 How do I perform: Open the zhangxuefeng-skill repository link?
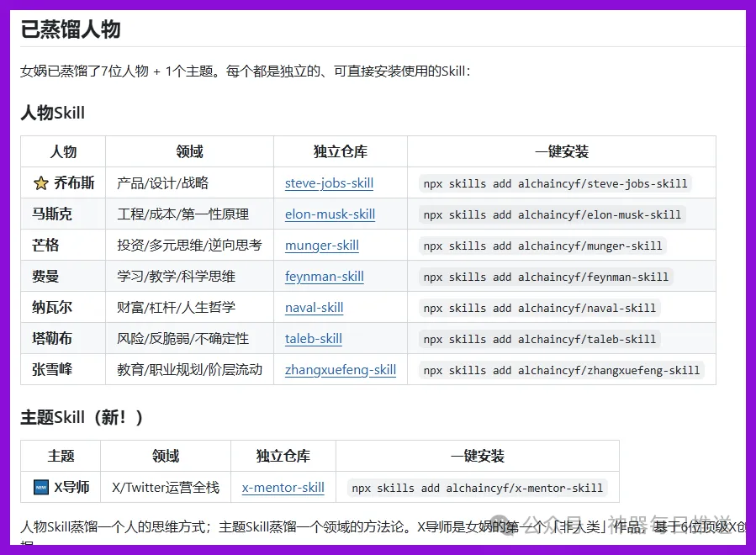[x=341, y=370]
